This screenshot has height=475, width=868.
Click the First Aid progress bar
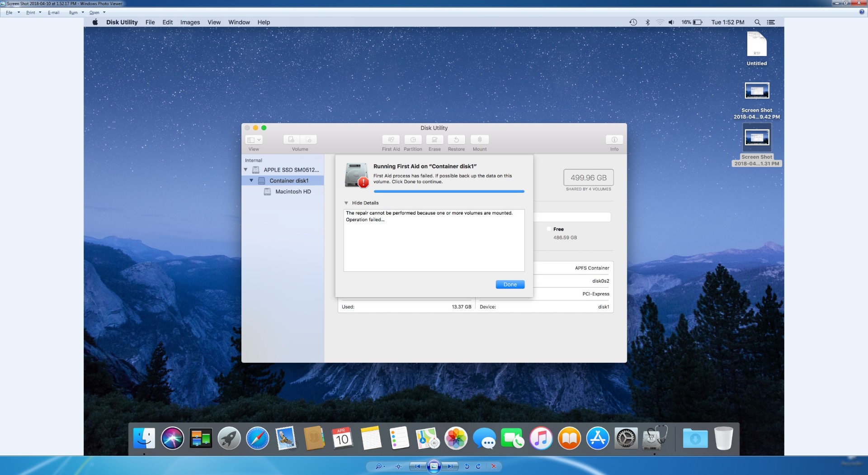[x=449, y=191]
